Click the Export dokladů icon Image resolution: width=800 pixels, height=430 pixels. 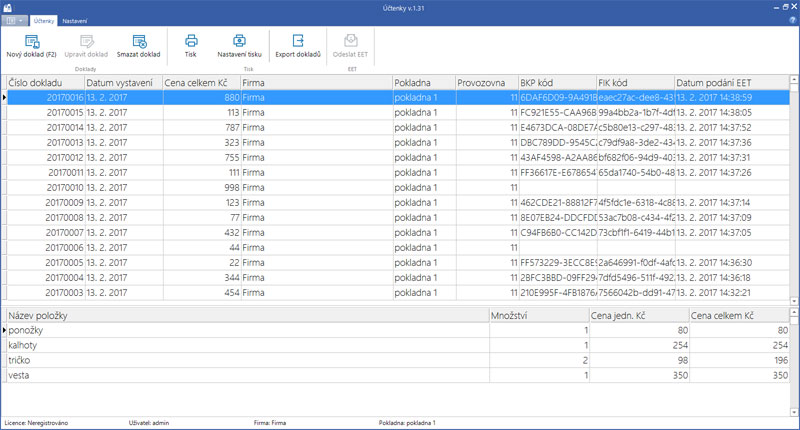click(x=296, y=41)
